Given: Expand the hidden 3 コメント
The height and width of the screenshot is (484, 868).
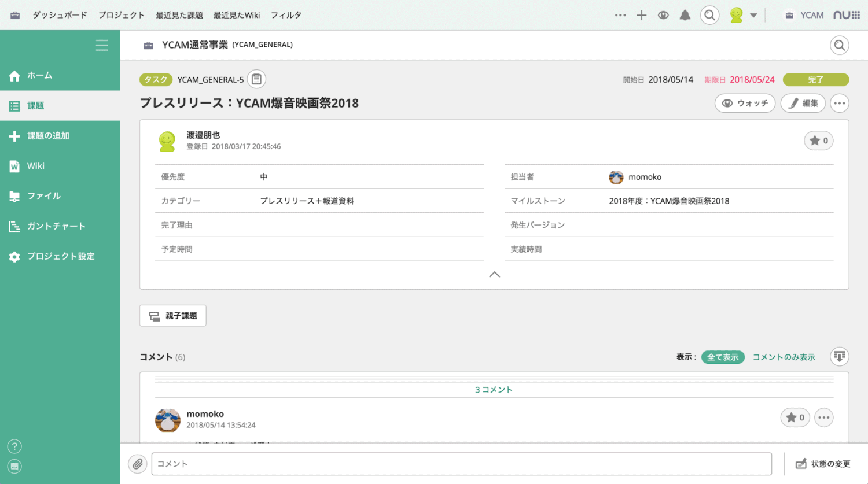Looking at the screenshot, I should point(494,390).
